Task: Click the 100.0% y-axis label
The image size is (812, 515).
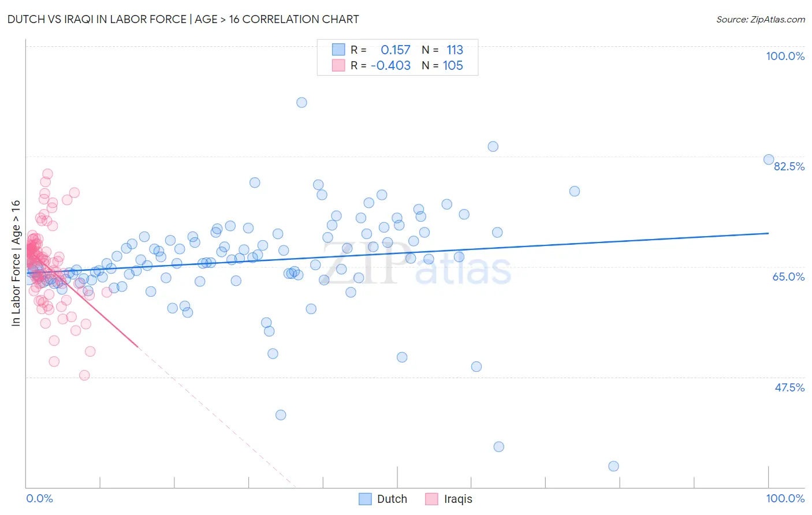Action: pyautogui.click(x=785, y=56)
